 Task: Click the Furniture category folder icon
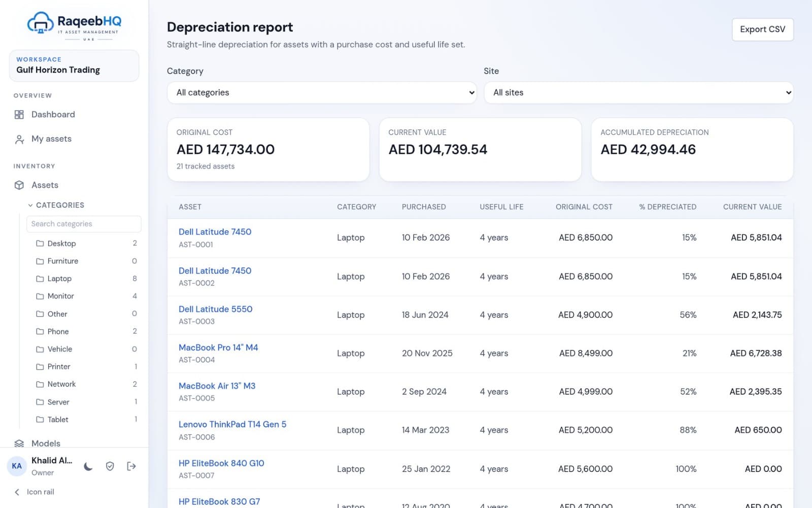point(40,261)
